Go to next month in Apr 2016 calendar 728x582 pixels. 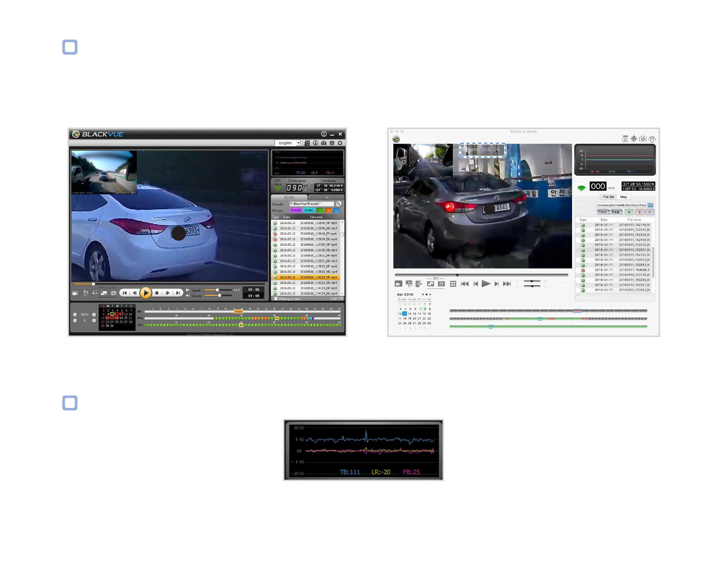[430, 294]
